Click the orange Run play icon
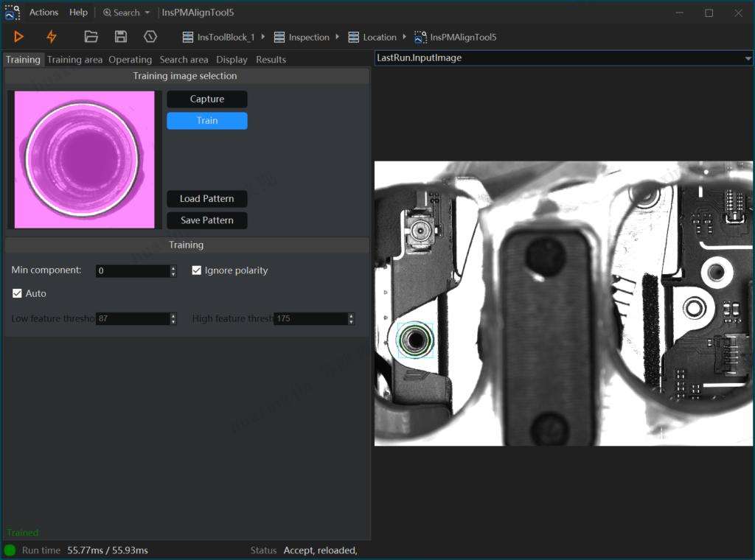The height and width of the screenshot is (560, 755). (x=19, y=37)
